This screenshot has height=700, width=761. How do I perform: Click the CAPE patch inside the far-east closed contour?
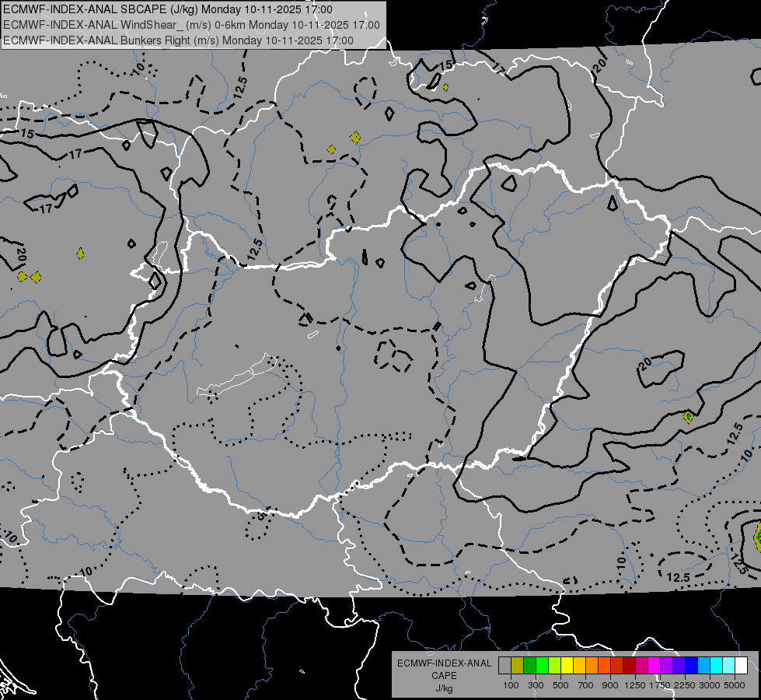point(688,416)
